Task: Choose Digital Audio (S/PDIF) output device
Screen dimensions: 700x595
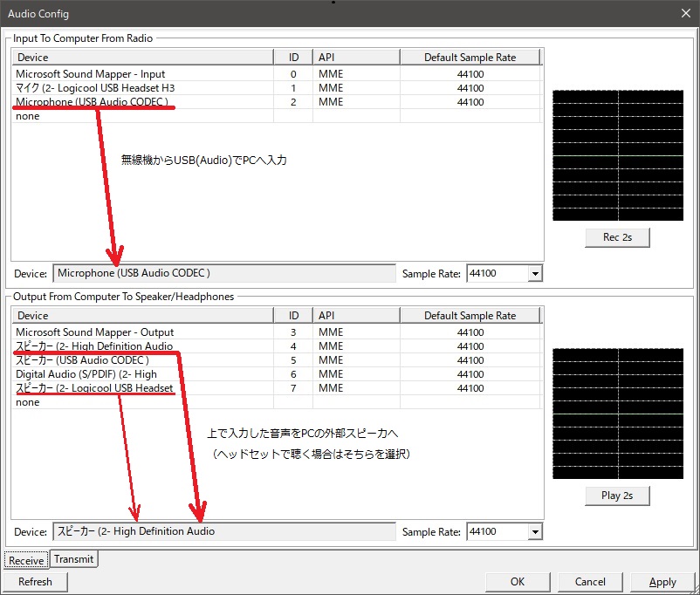Action: click(86, 374)
